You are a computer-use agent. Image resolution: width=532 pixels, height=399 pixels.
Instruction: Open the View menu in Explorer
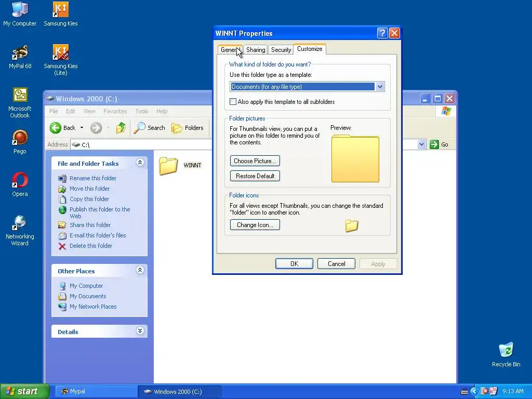pyautogui.click(x=89, y=111)
